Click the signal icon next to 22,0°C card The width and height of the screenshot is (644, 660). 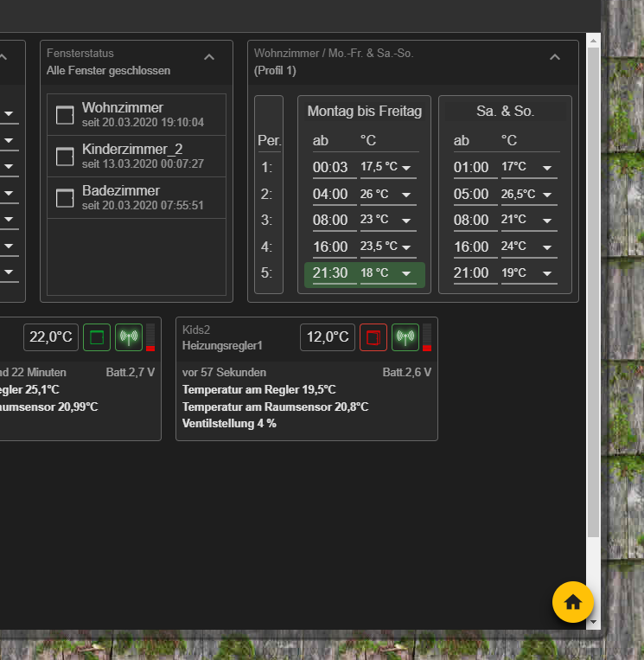[128, 337]
